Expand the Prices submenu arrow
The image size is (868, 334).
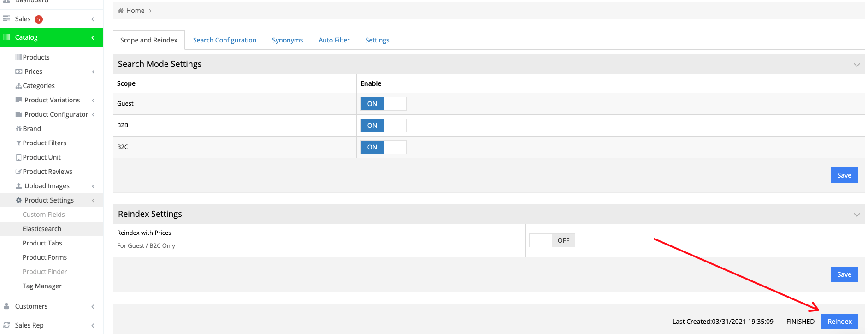tap(94, 72)
